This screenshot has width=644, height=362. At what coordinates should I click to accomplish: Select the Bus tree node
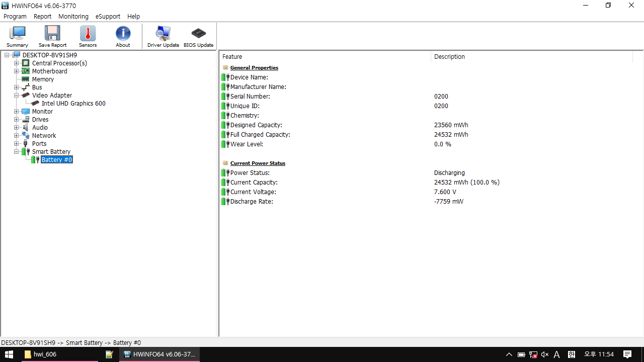click(37, 87)
